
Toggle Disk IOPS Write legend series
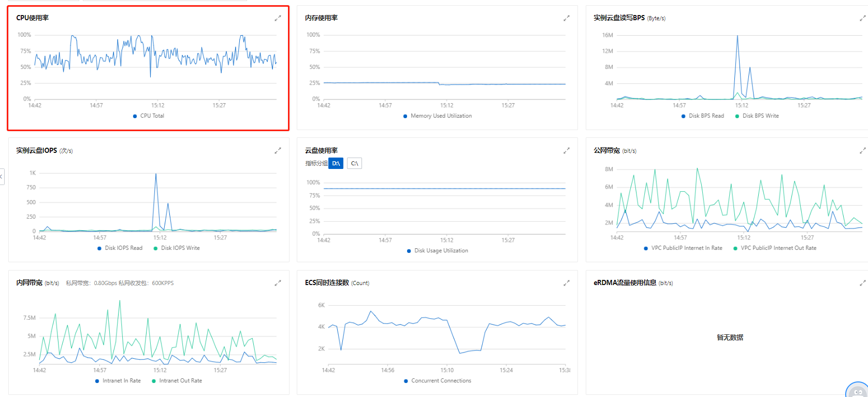pyautogui.click(x=177, y=248)
